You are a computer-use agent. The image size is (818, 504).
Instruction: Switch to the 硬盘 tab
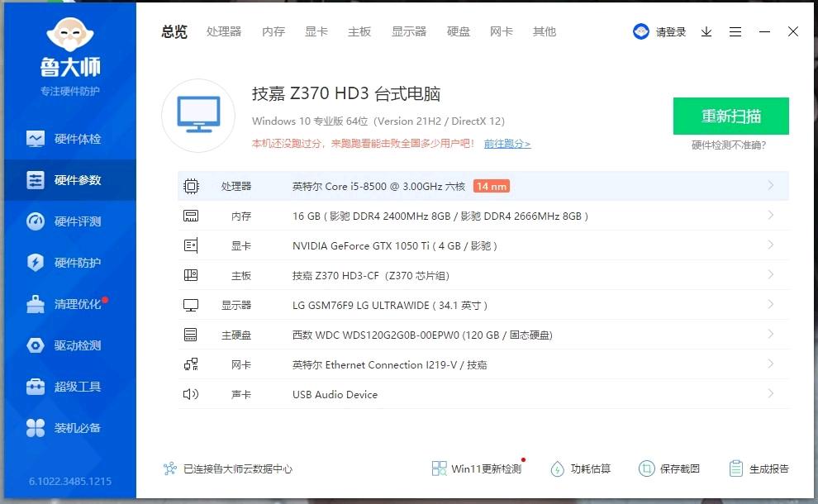coord(459,32)
